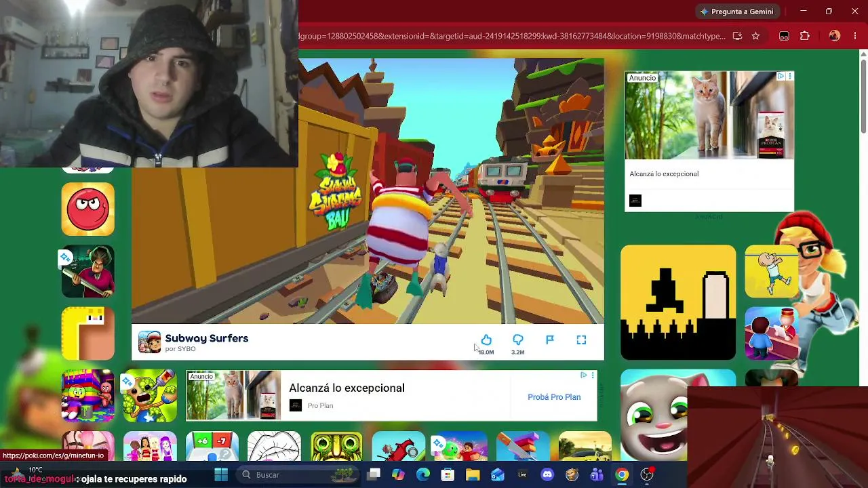Viewport: 868px width, 488px height.
Task: Open the TikTok Live Studio taskbar icon
Action: pyautogui.click(x=522, y=475)
